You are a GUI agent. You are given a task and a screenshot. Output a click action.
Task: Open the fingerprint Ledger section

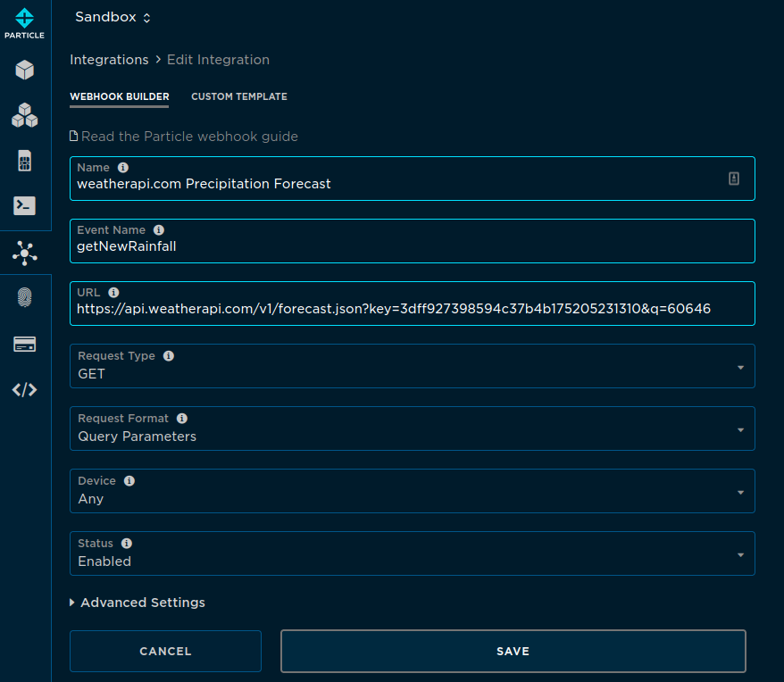pyautogui.click(x=24, y=298)
